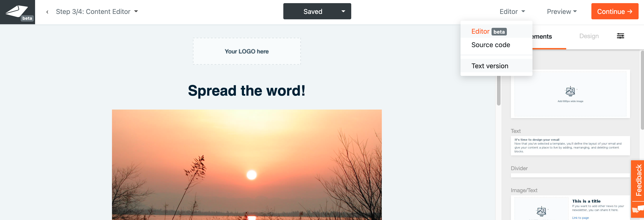Image resolution: width=644 pixels, height=220 pixels.
Task: Open the settings sliders icon
Action: (x=620, y=36)
